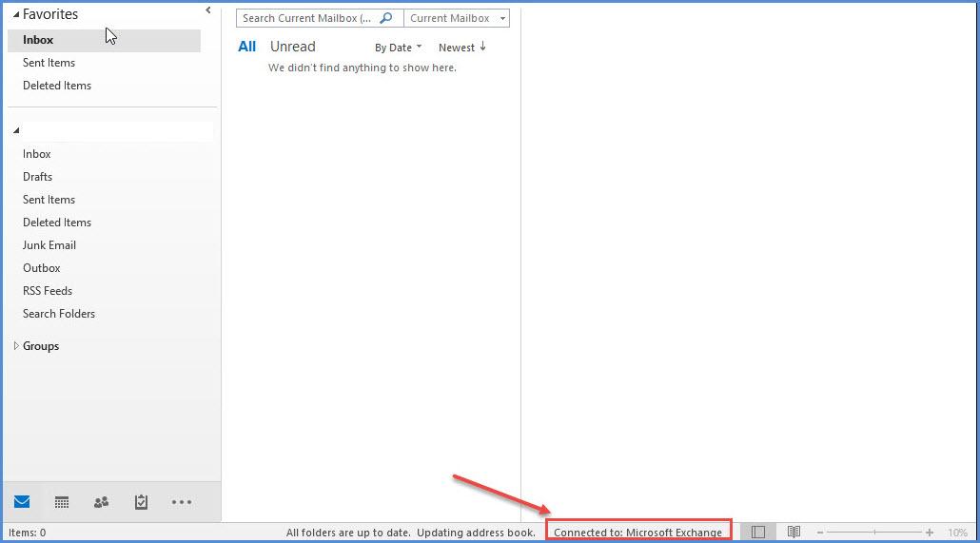The height and width of the screenshot is (543, 980).
Task: Adjust the zoom slider in status bar
Action: 874,533
